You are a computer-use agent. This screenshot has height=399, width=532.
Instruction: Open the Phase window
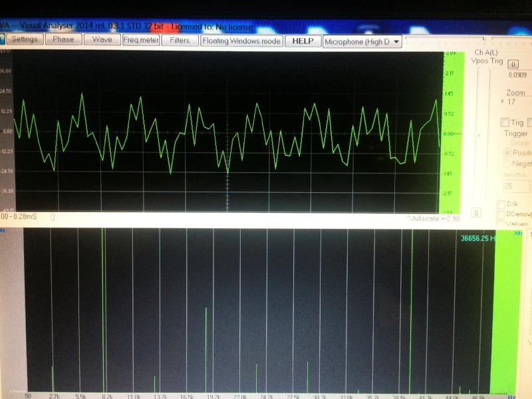(63, 39)
